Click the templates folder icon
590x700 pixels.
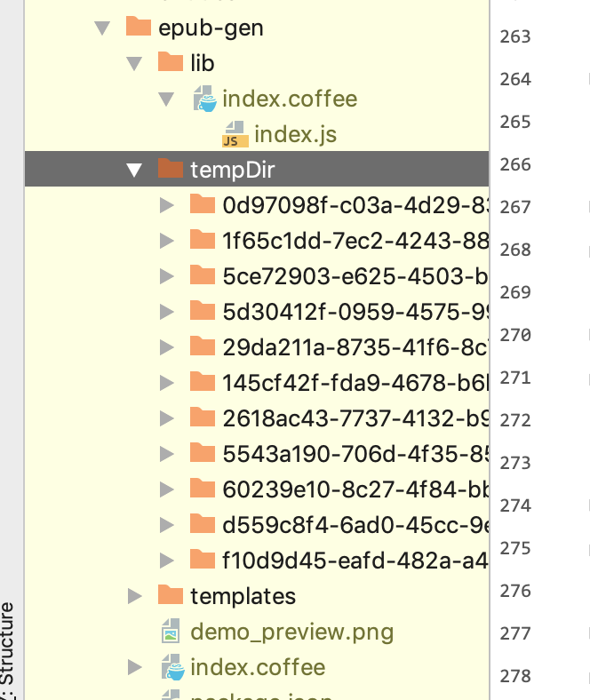coord(171,594)
